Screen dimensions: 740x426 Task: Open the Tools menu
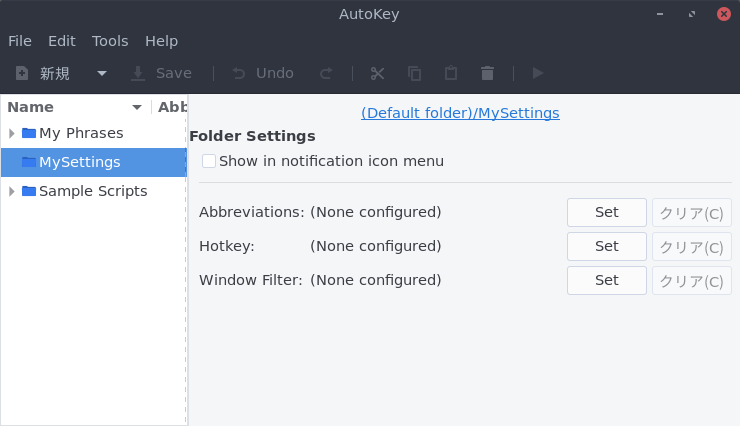(x=110, y=41)
